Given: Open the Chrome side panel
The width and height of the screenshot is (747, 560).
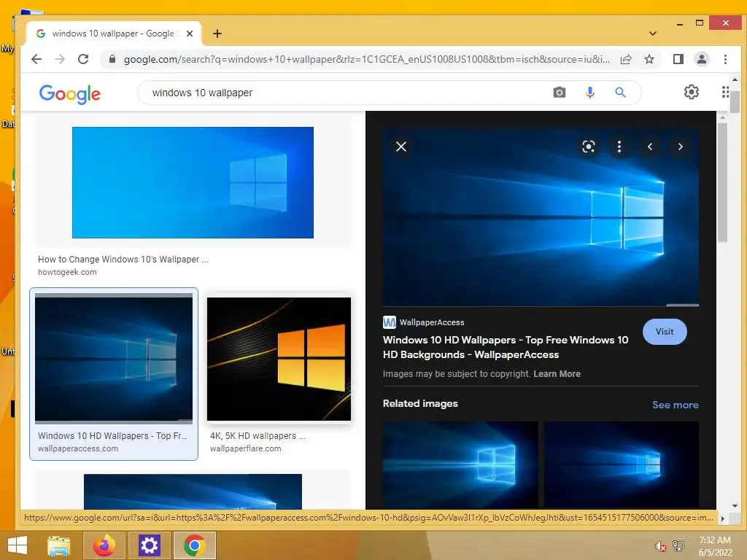Looking at the screenshot, I should tap(678, 60).
